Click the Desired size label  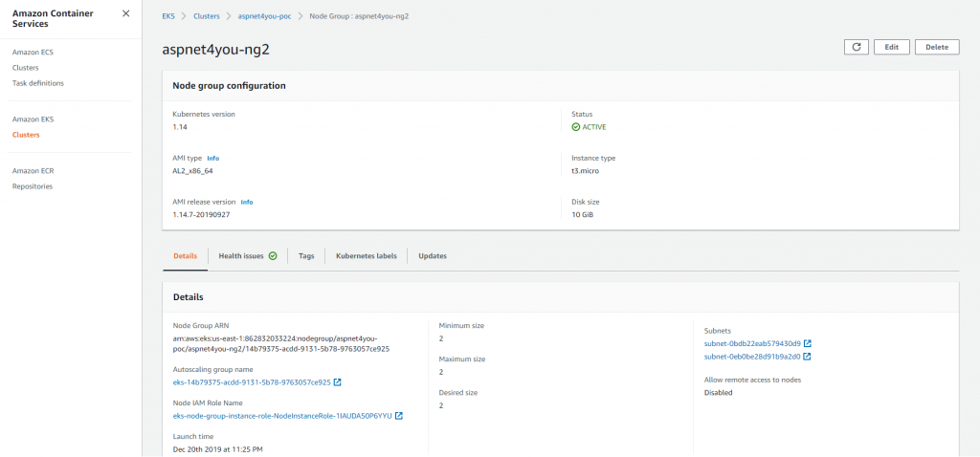[458, 393]
